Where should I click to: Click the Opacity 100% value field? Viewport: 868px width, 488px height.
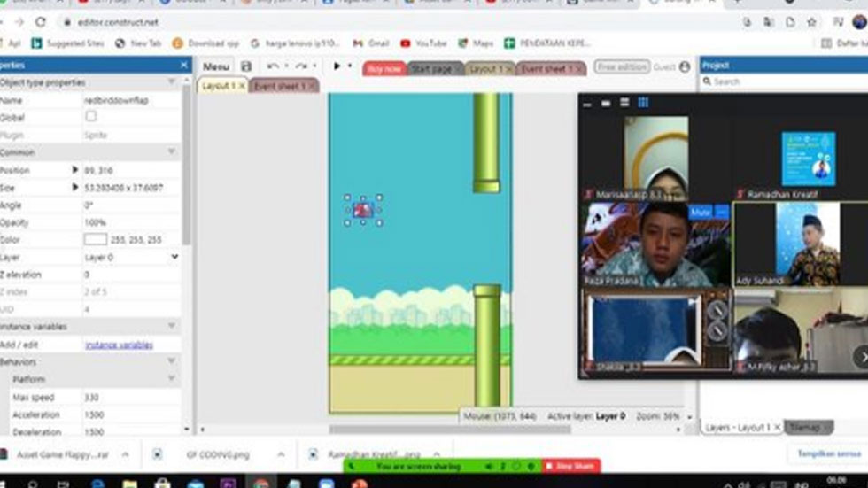(x=131, y=222)
